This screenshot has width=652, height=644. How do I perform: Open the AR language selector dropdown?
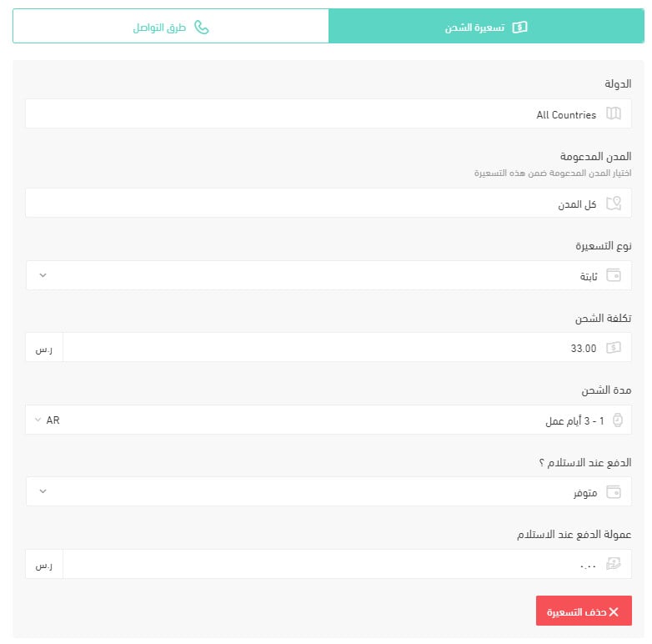click(47, 420)
